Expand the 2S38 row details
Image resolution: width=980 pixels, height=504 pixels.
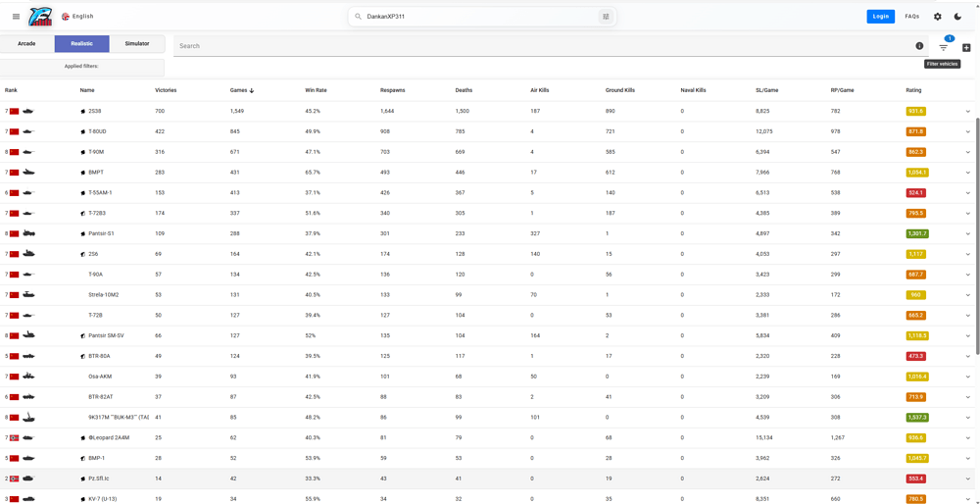pyautogui.click(x=967, y=112)
